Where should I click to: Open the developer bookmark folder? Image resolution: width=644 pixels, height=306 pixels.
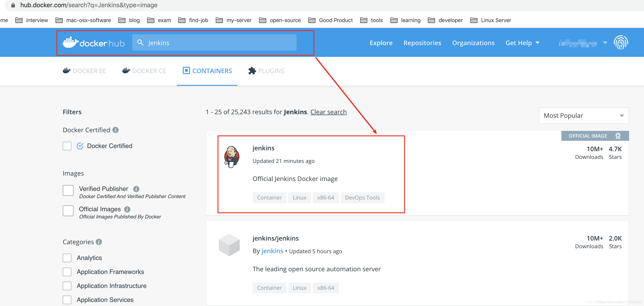(x=445, y=20)
